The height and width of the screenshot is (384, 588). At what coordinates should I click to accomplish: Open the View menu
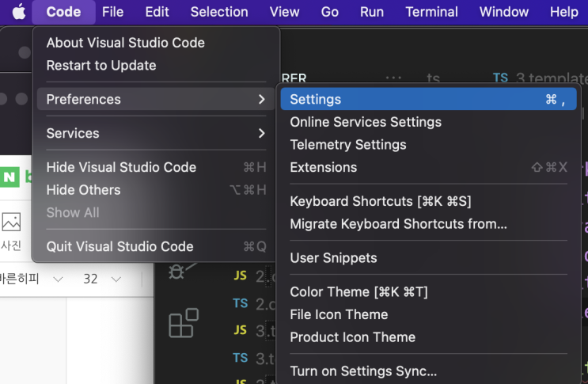click(x=284, y=12)
